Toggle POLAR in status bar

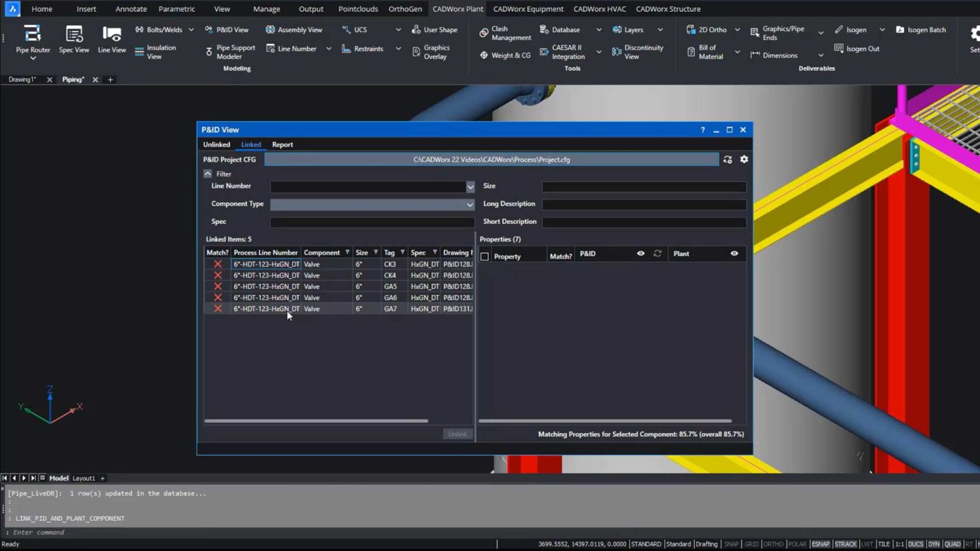tap(797, 544)
